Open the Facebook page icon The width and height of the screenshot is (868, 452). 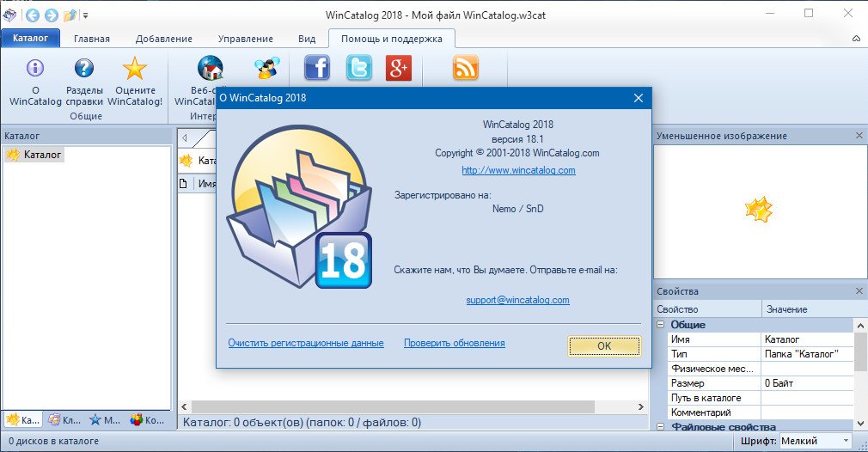(317, 68)
